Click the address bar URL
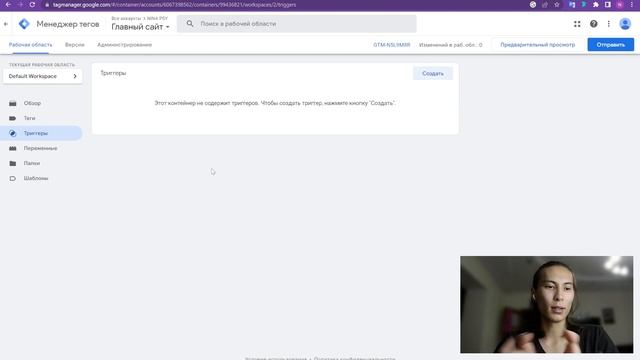This screenshot has width=640, height=360. (x=174, y=5)
